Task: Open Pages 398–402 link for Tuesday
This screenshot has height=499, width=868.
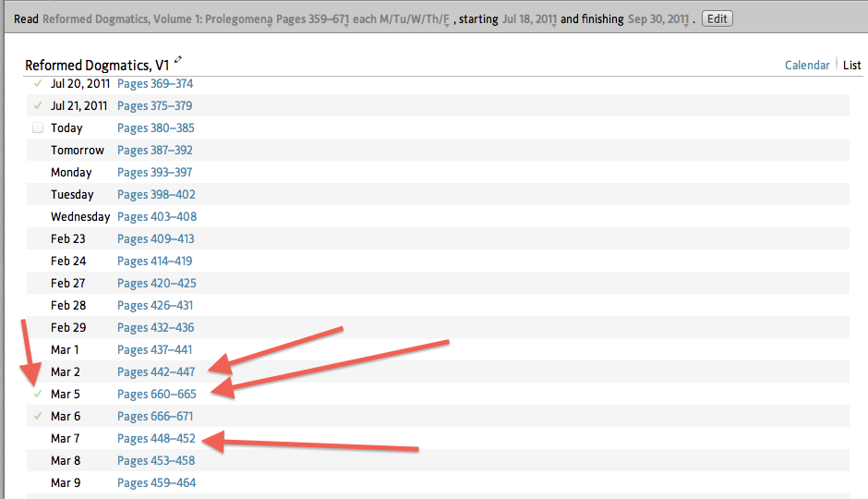Action: point(156,194)
